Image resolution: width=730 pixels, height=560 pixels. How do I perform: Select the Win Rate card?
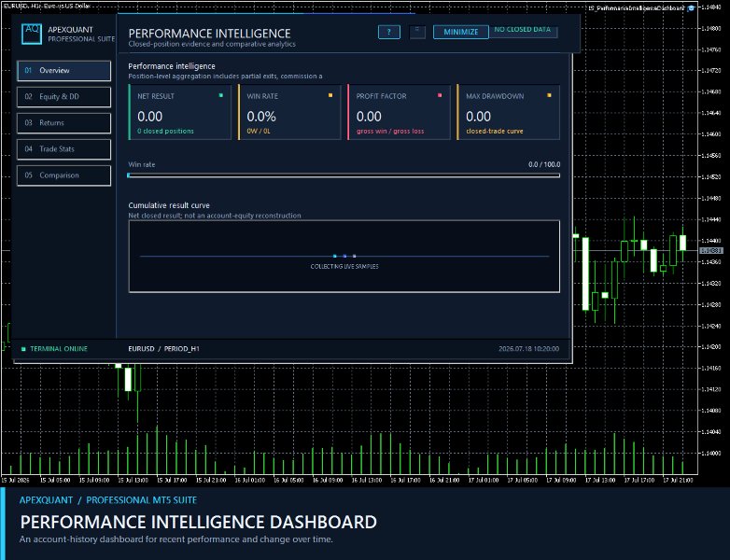(289, 112)
